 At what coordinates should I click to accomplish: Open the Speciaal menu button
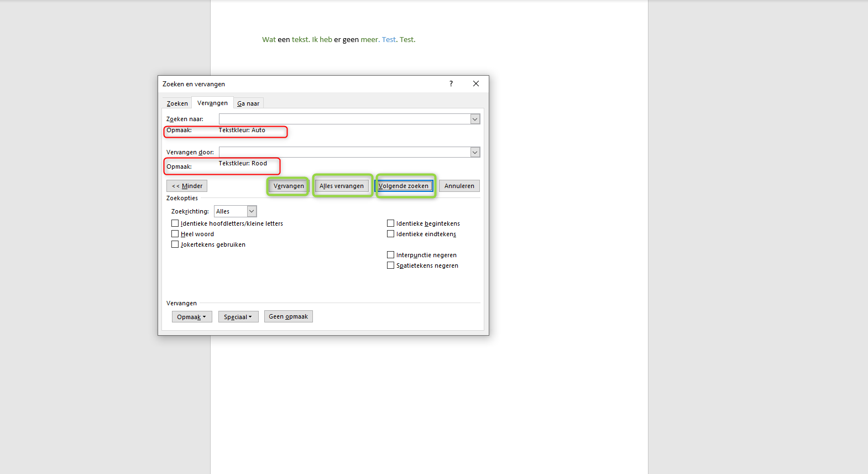pos(238,317)
